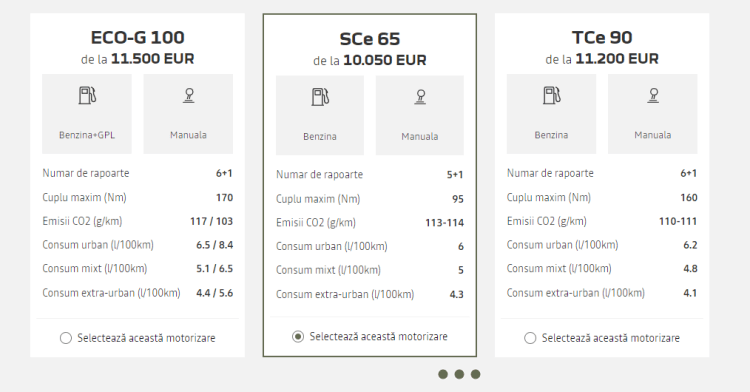Click the TCe 90 heading

click(602, 37)
